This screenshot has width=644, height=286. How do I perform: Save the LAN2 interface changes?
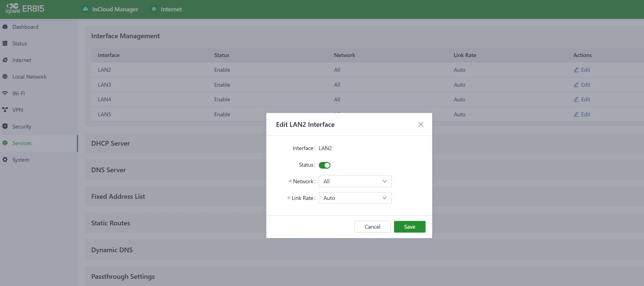click(x=410, y=227)
